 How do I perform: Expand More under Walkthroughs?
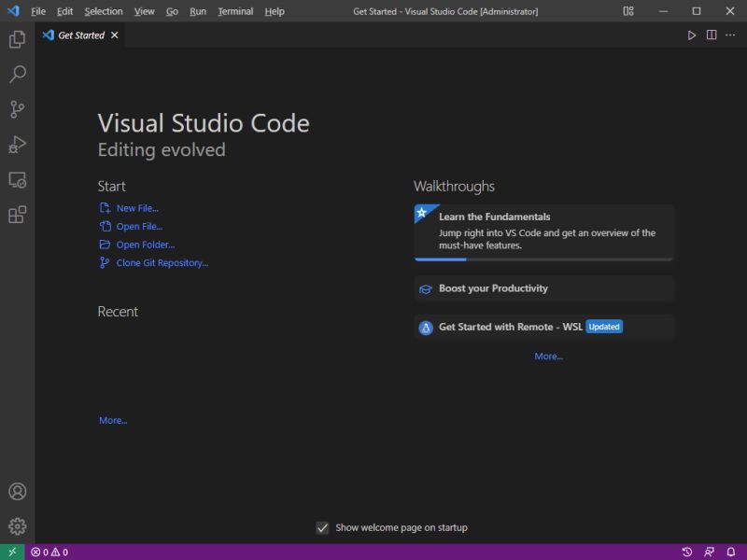pos(548,356)
